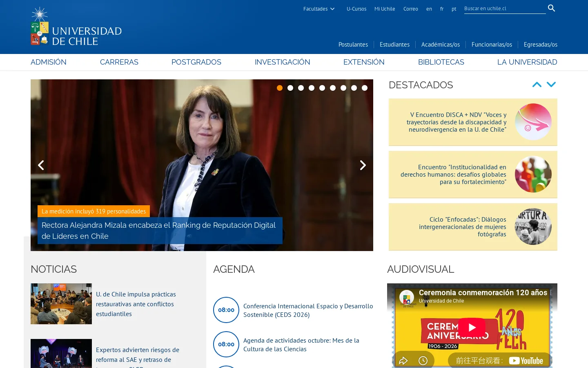
Task: Focus the Buscar en uchile.cl search field
Action: [x=505, y=9]
